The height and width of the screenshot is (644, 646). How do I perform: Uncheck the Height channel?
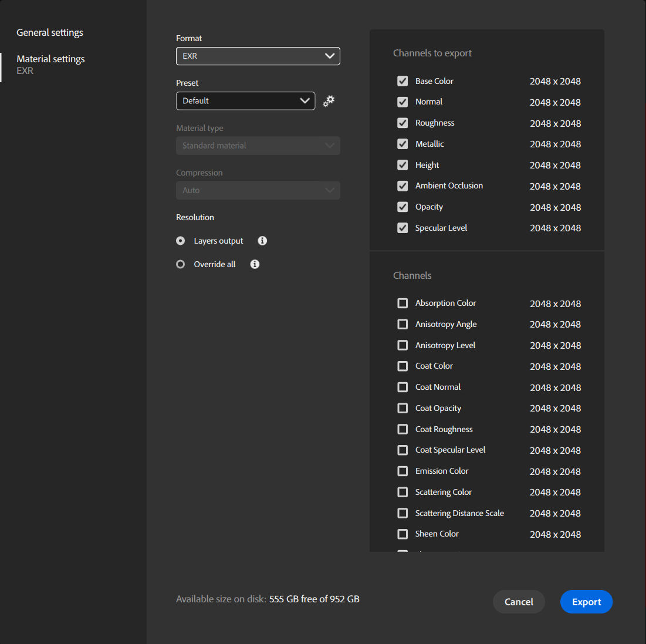[x=403, y=165]
